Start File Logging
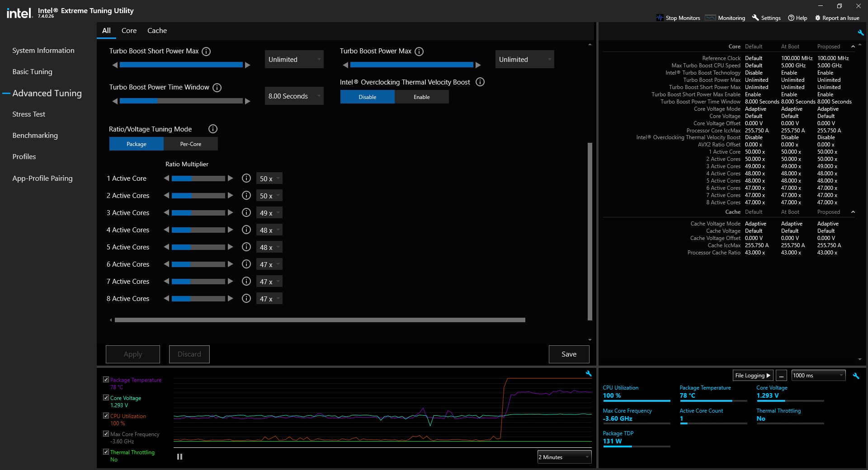Image resolution: width=868 pixels, height=470 pixels. pyautogui.click(x=753, y=375)
